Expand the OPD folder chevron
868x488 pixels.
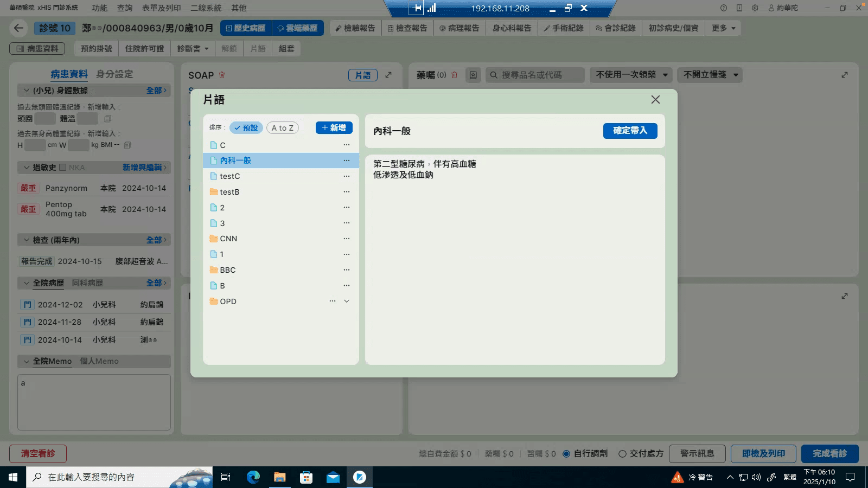[347, 301]
